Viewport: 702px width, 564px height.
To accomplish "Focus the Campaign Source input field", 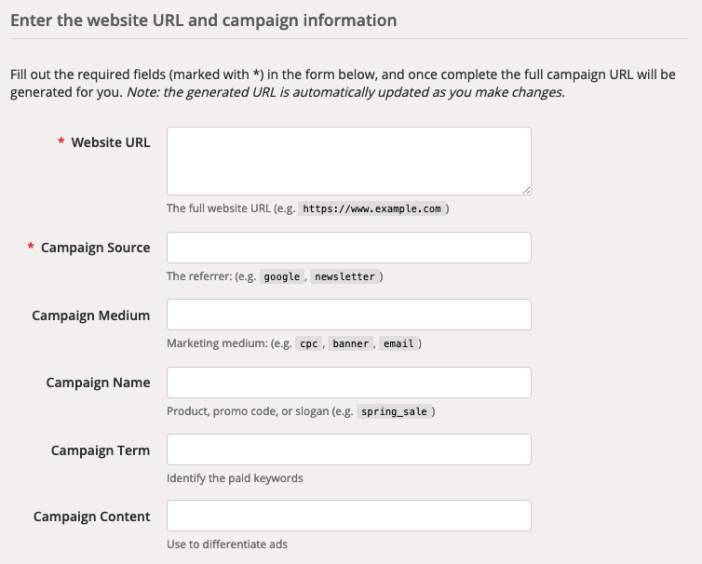I will coord(348,248).
